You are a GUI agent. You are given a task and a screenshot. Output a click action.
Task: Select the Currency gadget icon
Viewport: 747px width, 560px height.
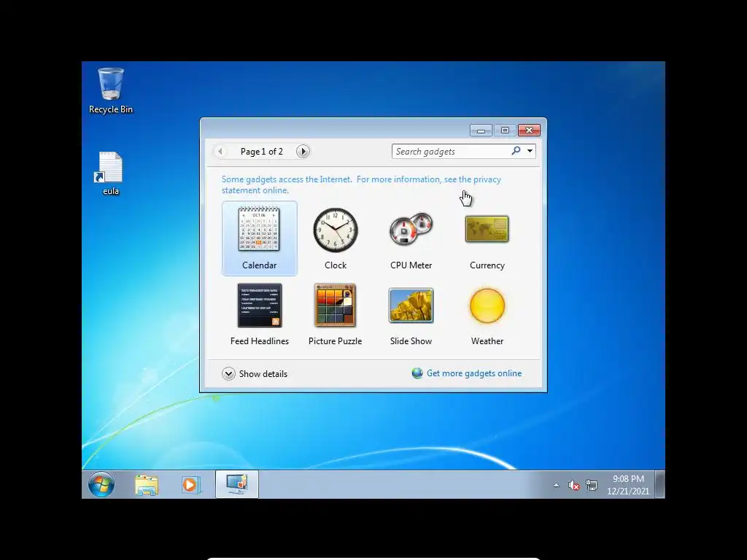(487, 229)
